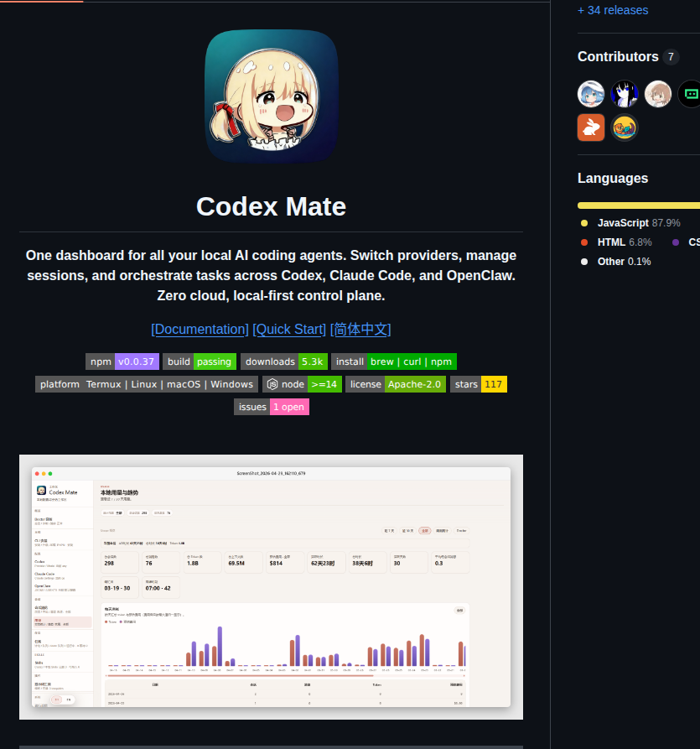Click the Languages section heading
700x749 pixels.
[613, 178]
